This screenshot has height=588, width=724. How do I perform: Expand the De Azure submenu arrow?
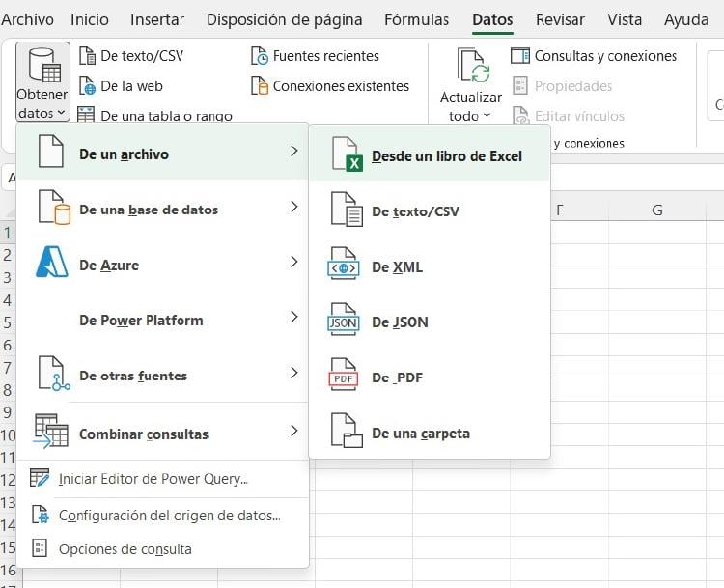point(294,262)
